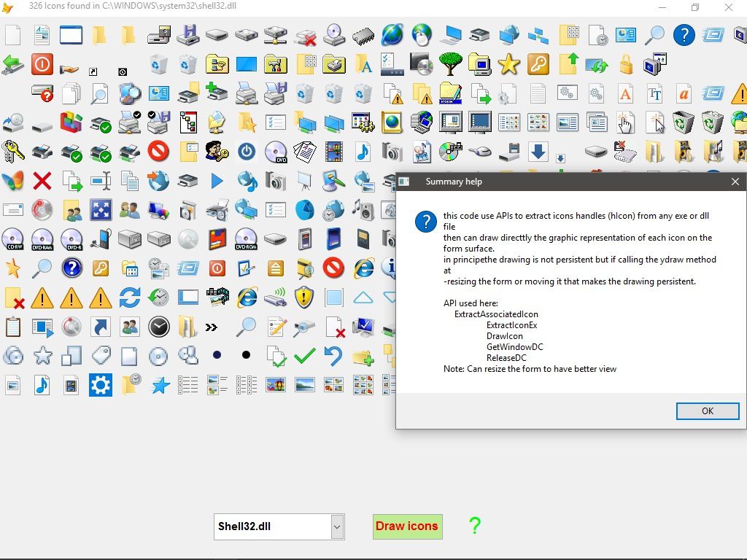Click the blue shooting star icon
The height and width of the screenshot is (560, 747).
(x=160, y=385)
